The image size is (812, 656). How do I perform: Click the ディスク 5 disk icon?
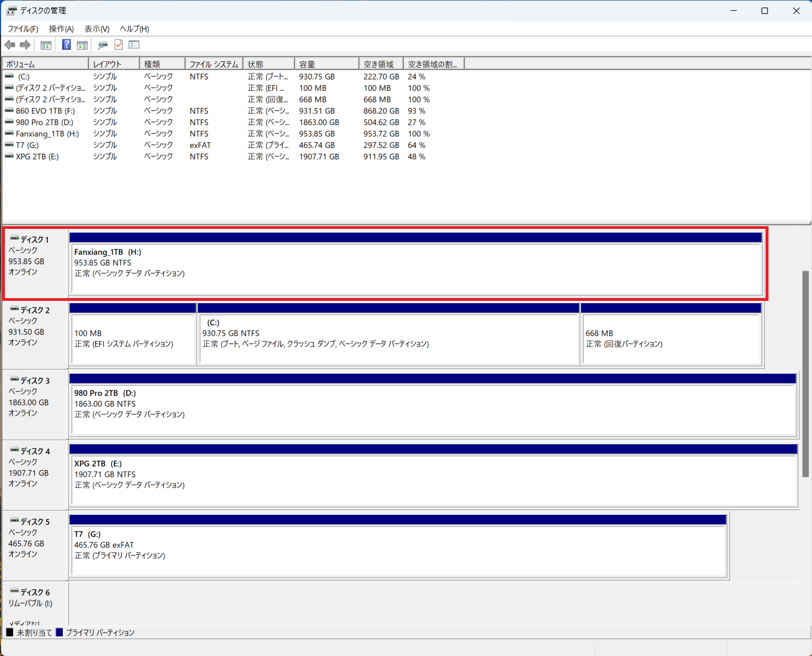15,521
